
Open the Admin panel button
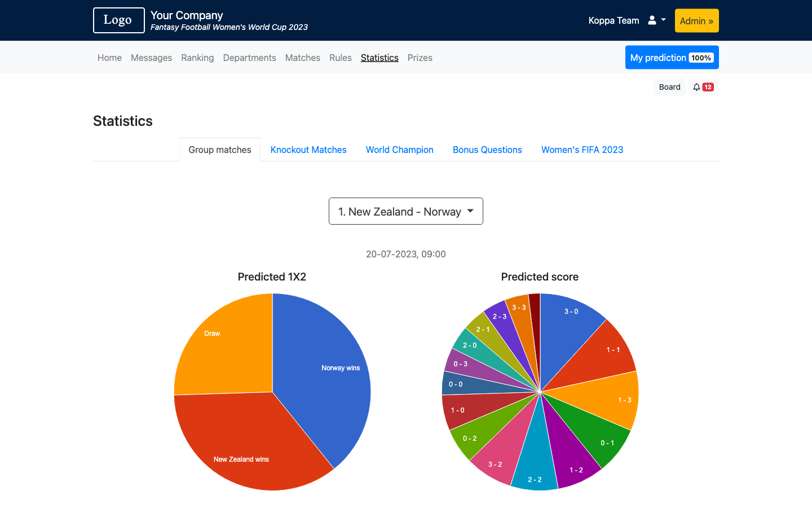(696, 21)
